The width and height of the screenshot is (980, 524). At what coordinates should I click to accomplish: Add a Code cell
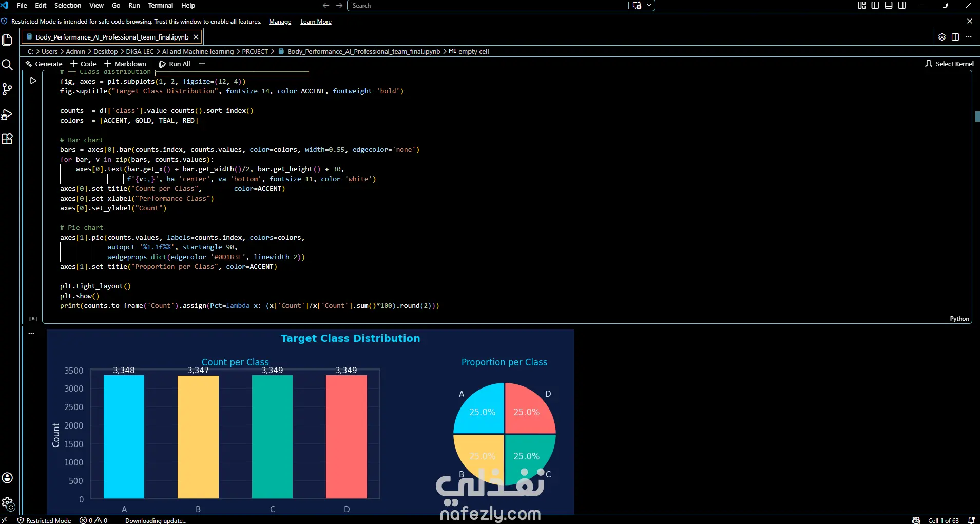coord(83,64)
